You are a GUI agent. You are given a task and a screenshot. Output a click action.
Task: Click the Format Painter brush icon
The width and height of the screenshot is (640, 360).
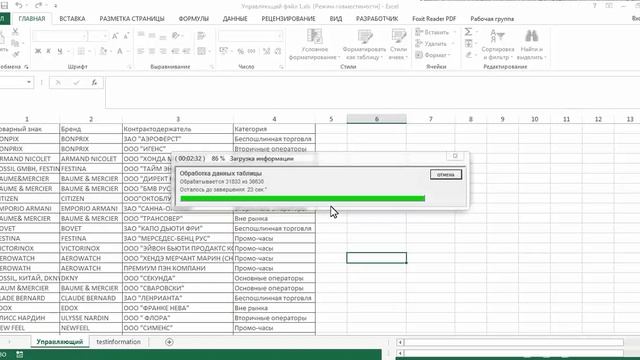click(x=15, y=54)
